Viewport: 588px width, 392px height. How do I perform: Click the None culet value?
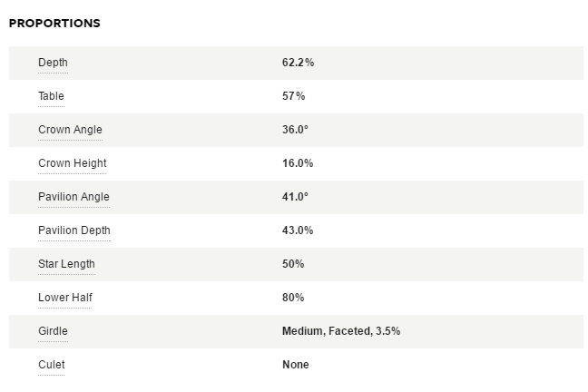click(x=296, y=365)
